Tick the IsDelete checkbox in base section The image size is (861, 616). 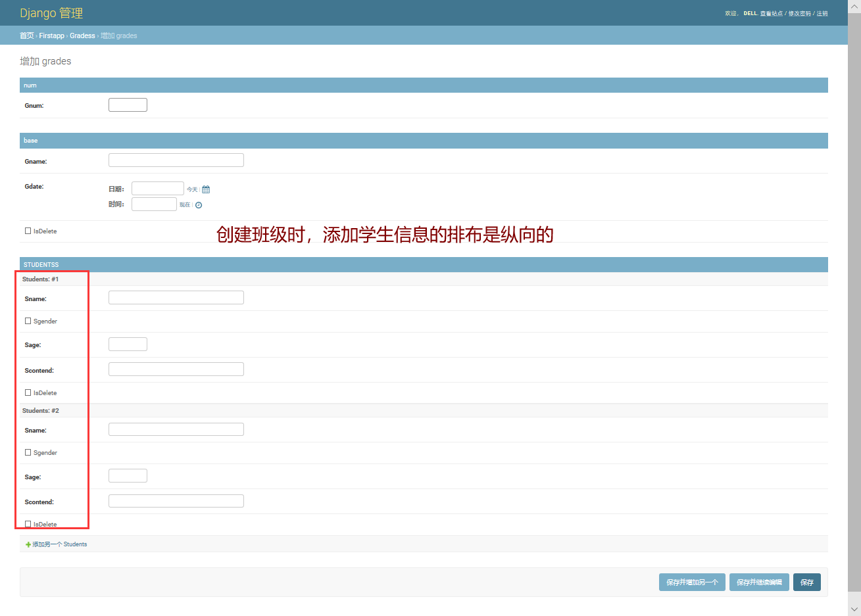[28, 231]
